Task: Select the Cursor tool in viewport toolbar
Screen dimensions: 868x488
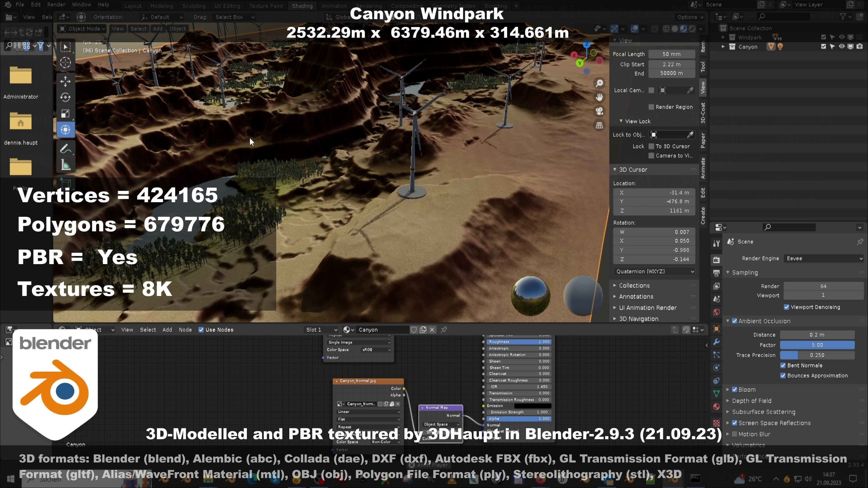Action: pos(65,63)
